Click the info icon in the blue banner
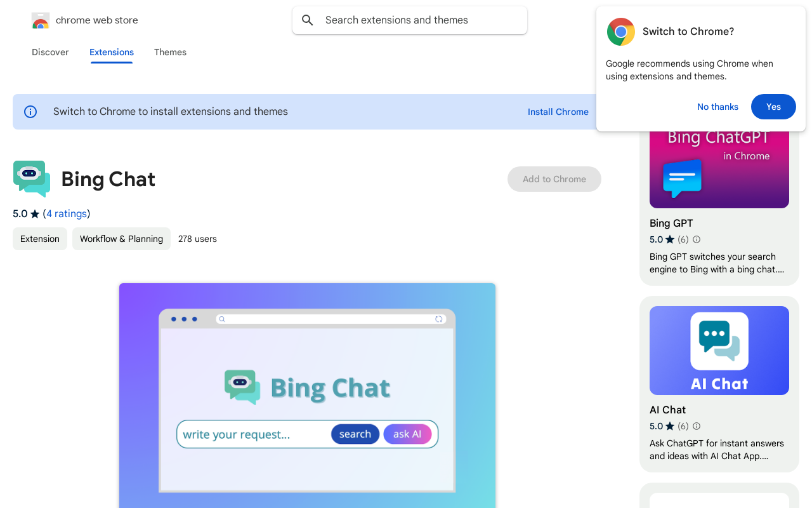 click(30, 112)
